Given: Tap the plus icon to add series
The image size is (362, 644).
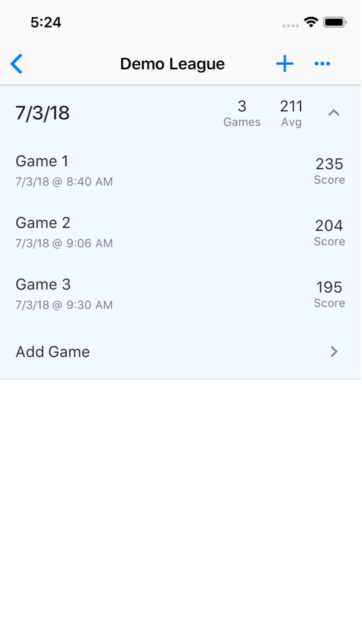Looking at the screenshot, I should (285, 64).
